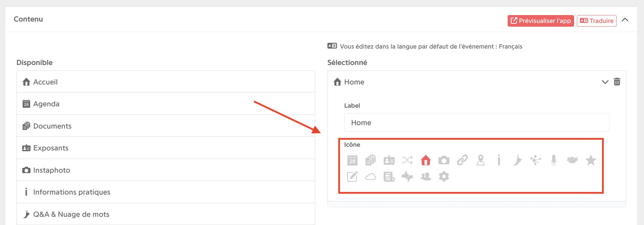Click the Traduire button
The height and width of the screenshot is (225, 644).
click(x=596, y=21)
